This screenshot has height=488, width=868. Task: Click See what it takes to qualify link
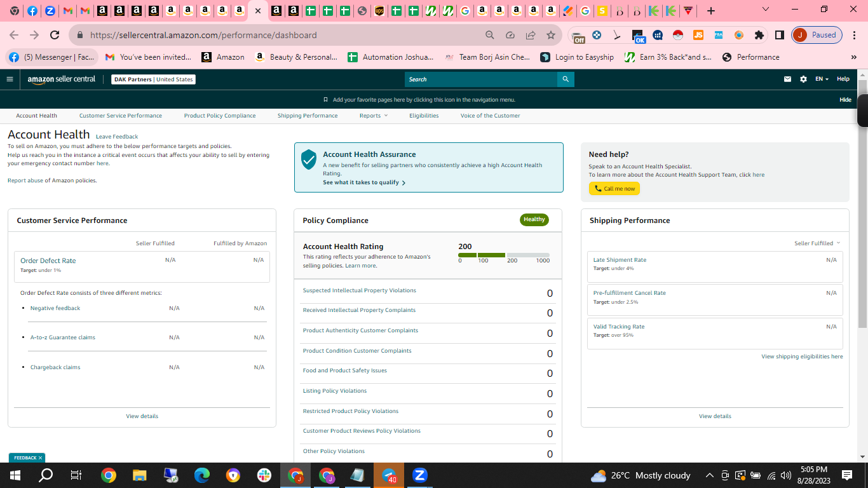pyautogui.click(x=364, y=182)
